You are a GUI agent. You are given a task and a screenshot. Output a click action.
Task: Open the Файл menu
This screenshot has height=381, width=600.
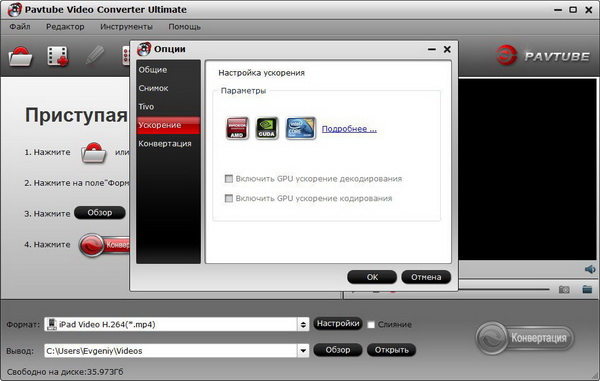click(20, 27)
